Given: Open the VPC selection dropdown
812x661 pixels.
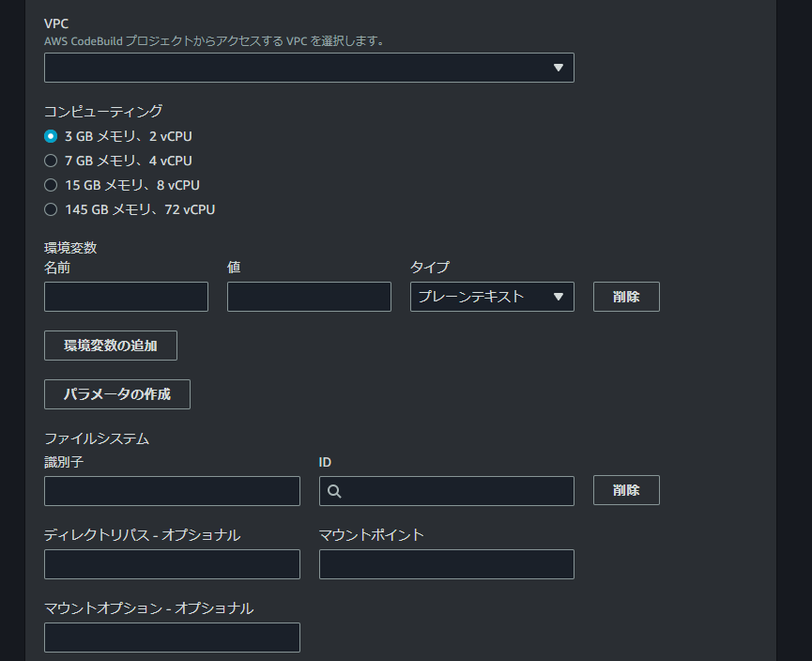Looking at the screenshot, I should (309, 68).
